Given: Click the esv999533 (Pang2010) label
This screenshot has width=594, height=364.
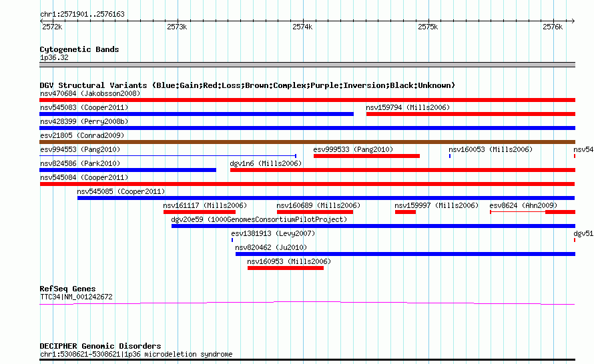Looking at the screenshot, I should pyautogui.click(x=354, y=149).
